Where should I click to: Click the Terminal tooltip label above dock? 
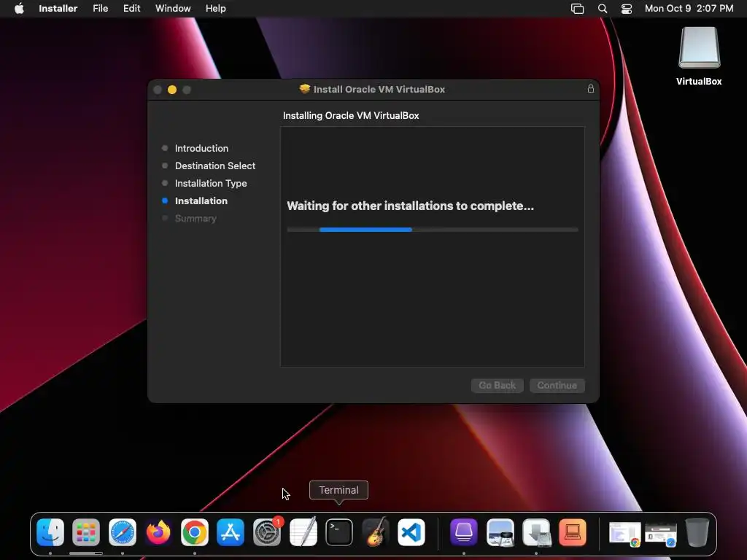tap(338, 490)
